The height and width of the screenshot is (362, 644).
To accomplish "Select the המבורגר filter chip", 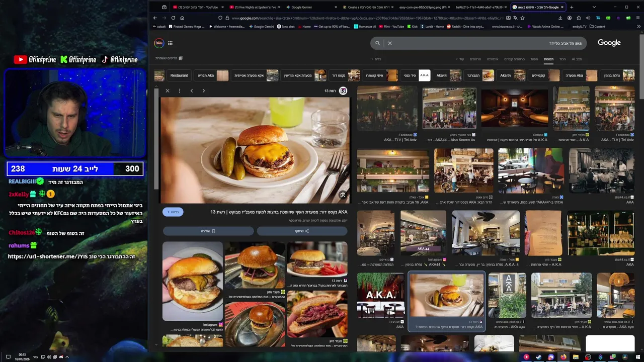I will point(479,75).
